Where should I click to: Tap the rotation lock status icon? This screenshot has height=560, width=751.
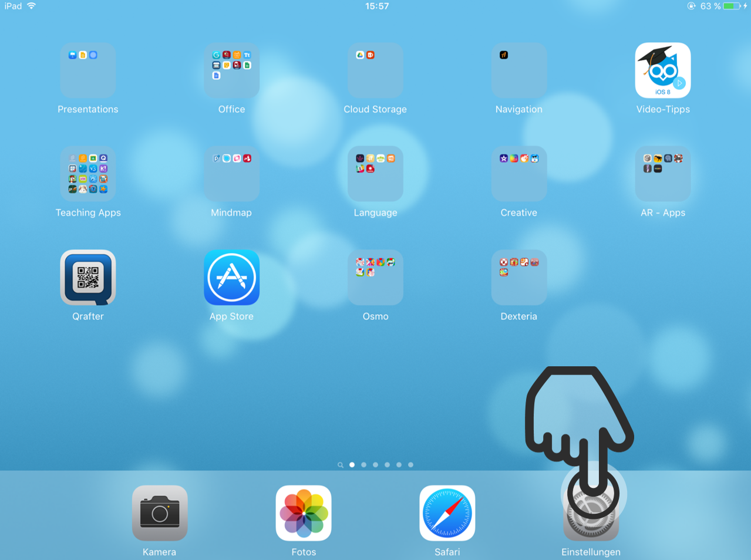pos(691,6)
